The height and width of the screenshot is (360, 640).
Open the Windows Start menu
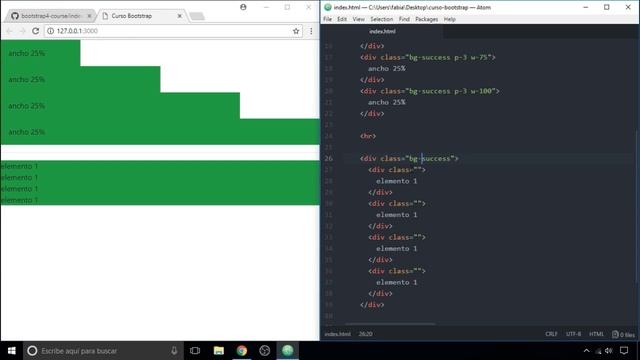[x=11, y=351]
